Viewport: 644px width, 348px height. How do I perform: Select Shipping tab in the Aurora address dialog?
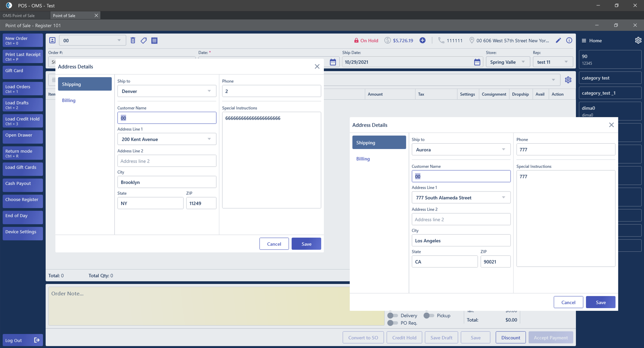click(379, 143)
